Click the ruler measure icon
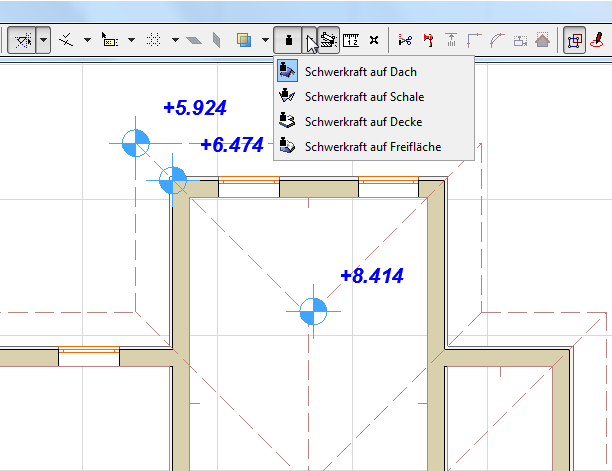Screen dimensions: 612x471 click(x=351, y=40)
